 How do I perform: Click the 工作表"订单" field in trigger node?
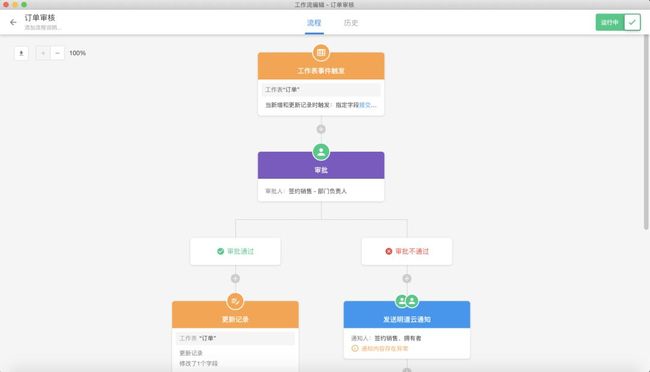point(321,90)
